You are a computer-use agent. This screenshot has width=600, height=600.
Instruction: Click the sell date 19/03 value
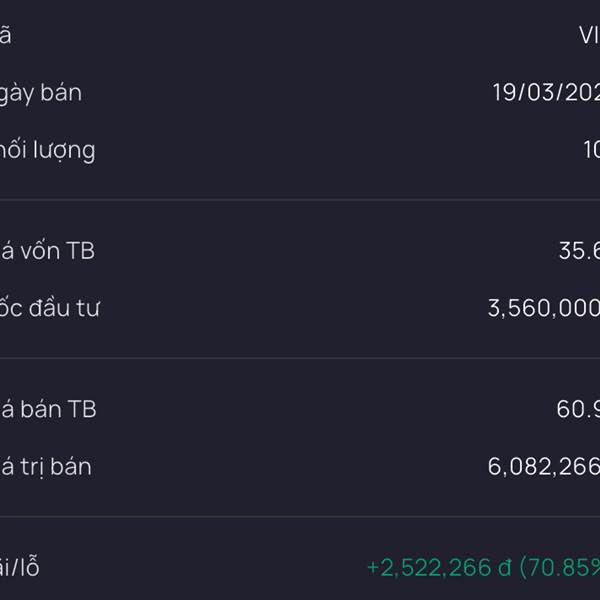tap(546, 93)
